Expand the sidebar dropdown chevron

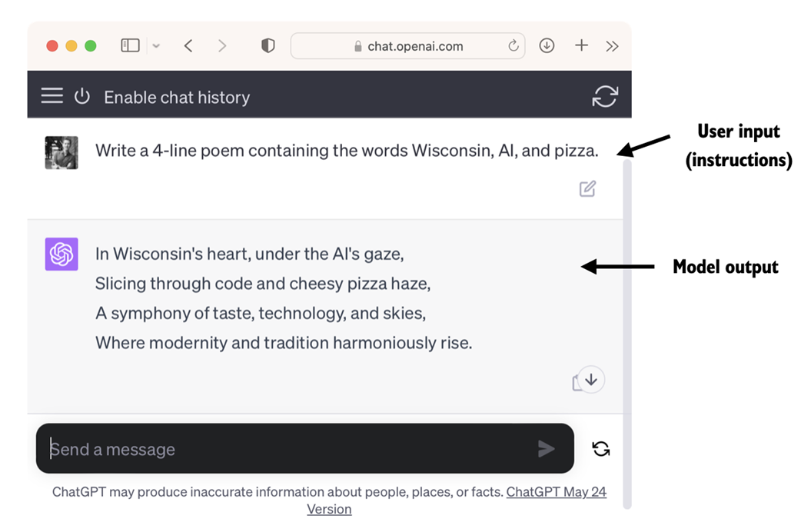click(x=156, y=46)
